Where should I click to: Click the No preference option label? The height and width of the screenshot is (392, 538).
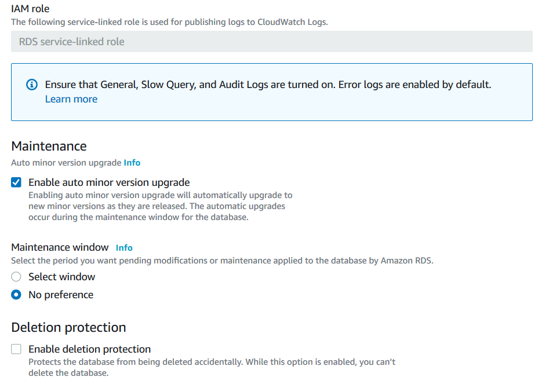coord(60,295)
